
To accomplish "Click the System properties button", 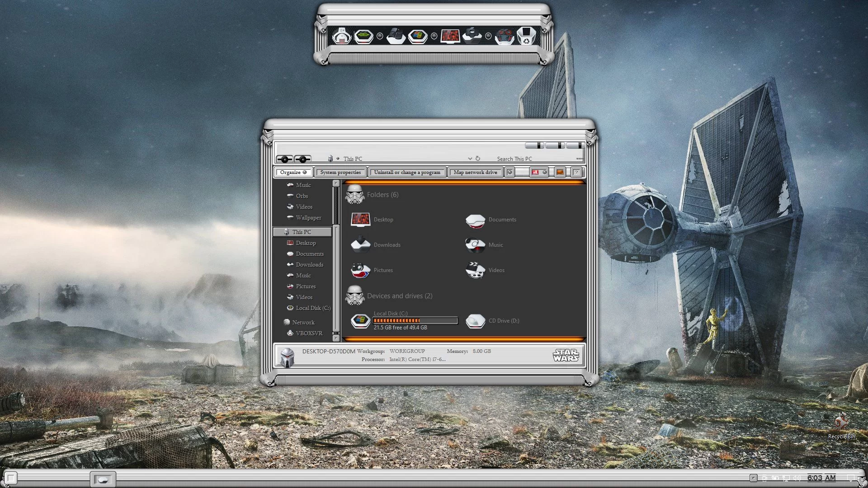I will pyautogui.click(x=340, y=172).
